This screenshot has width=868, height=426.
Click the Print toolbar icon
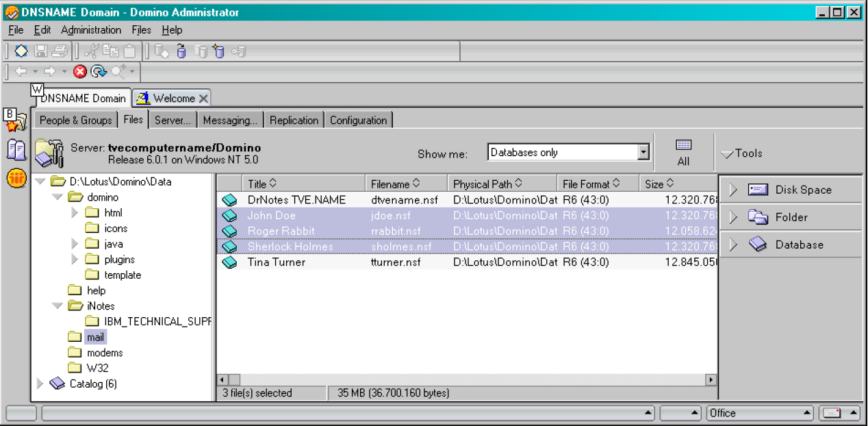coord(59,51)
